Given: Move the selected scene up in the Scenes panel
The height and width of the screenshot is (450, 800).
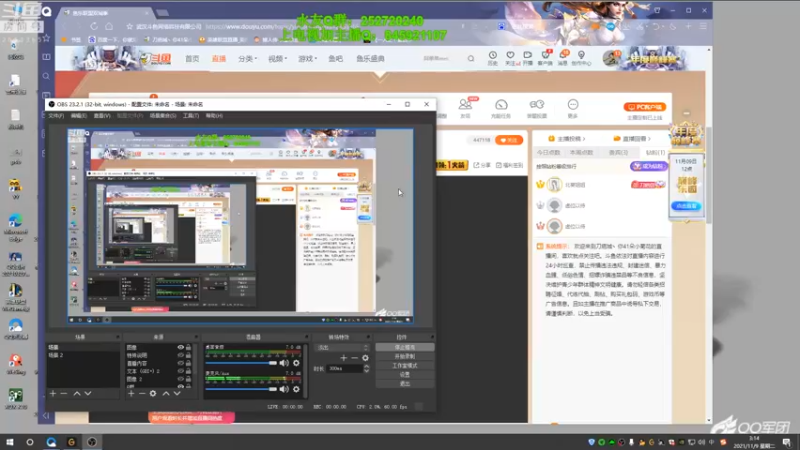Looking at the screenshot, I should pyautogui.click(x=77, y=394).
